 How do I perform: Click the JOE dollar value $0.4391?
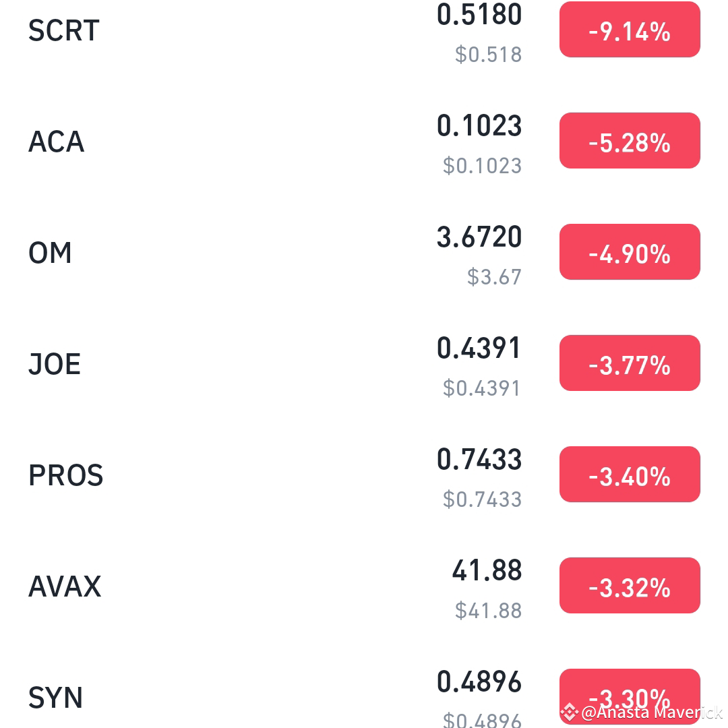tap(482, 388)
